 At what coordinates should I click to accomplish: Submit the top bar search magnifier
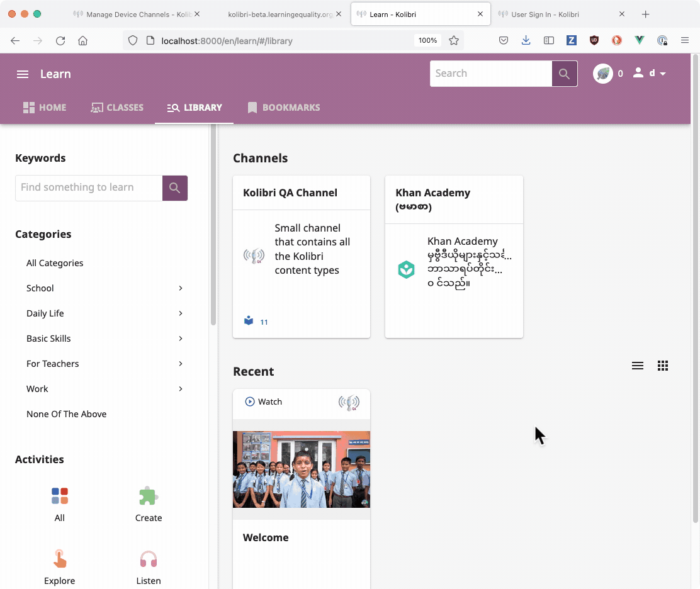coord(564,74)
